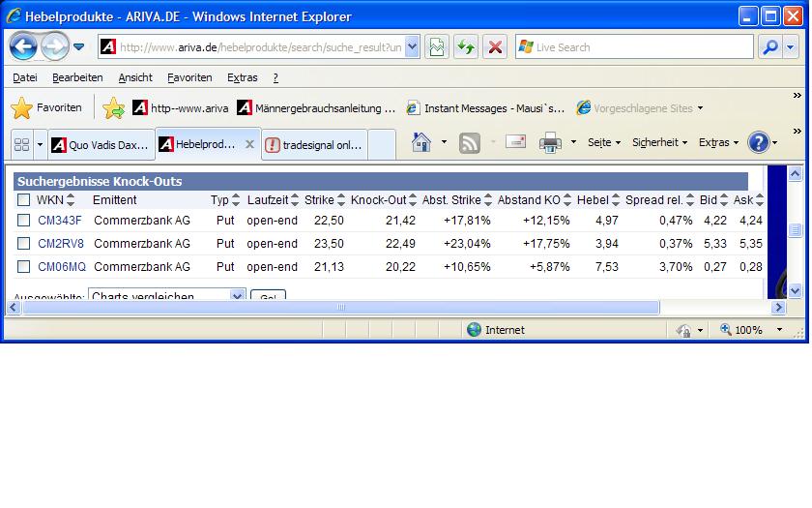
Task: Open the Sicherheit command menu
Action: [x=659, y=142]
